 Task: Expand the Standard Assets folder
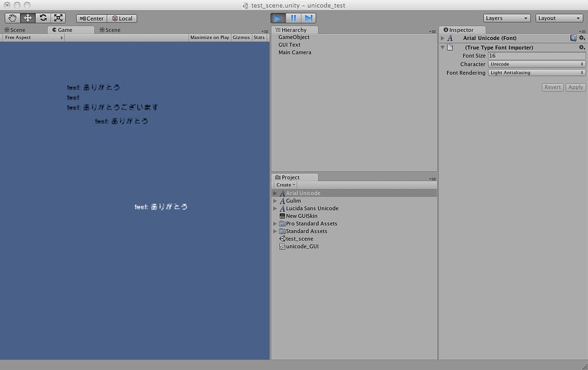pyautogui.click(x=275, y=231)
